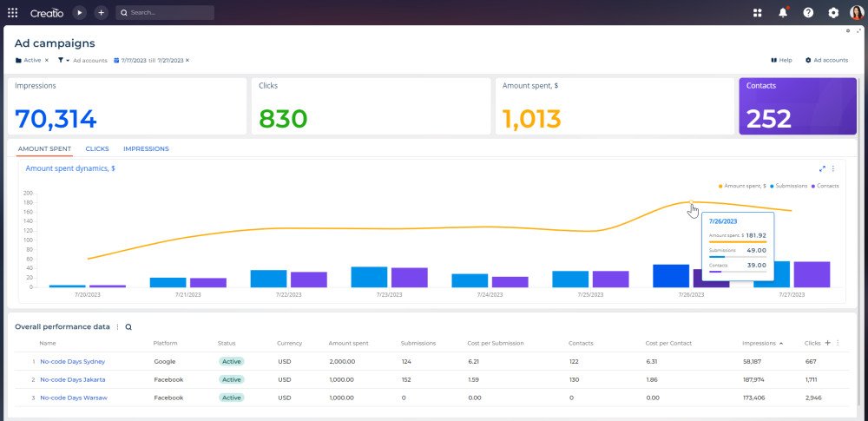This screenshot has height=421, width=868.
Task: Open the notifications bell
Action: (783, 13)
